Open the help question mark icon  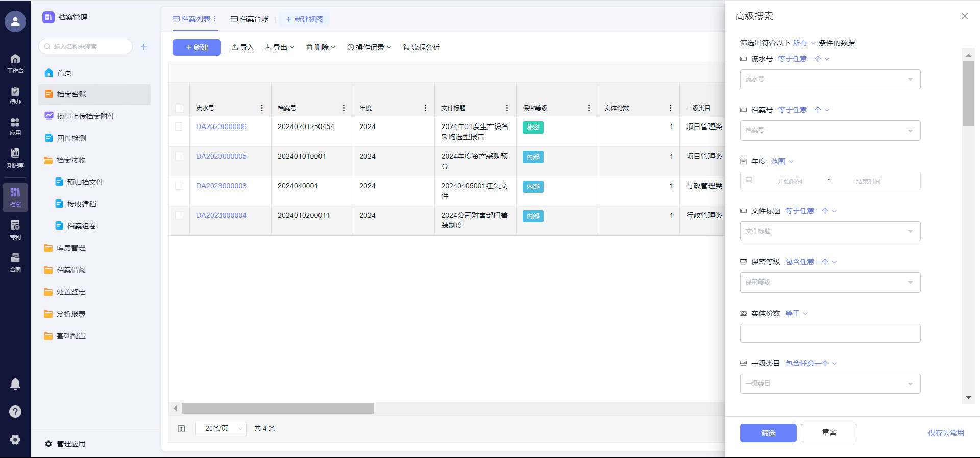(15, 412)
